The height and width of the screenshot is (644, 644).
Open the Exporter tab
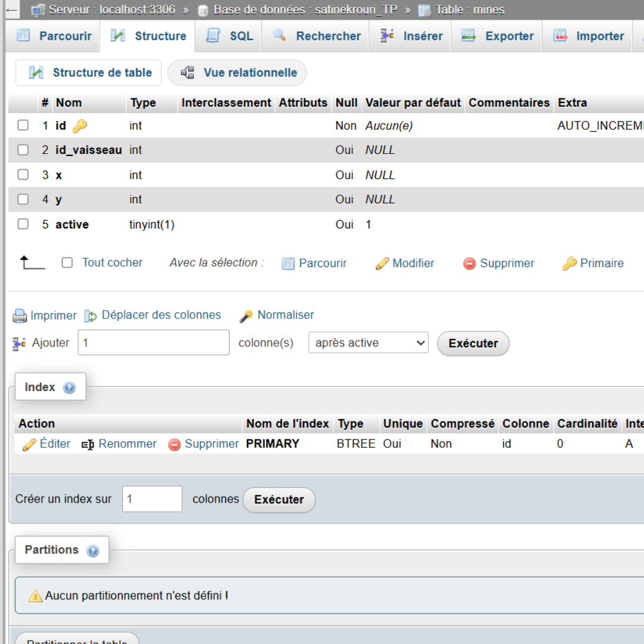[x=499, y=36]
